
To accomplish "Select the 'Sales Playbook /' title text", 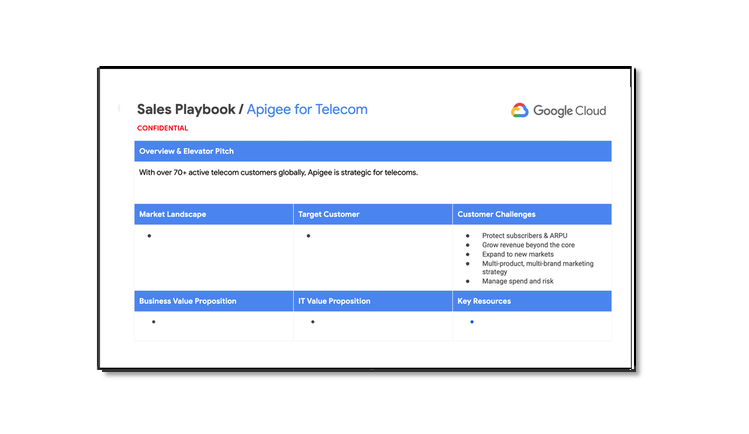I will (190, 109).
